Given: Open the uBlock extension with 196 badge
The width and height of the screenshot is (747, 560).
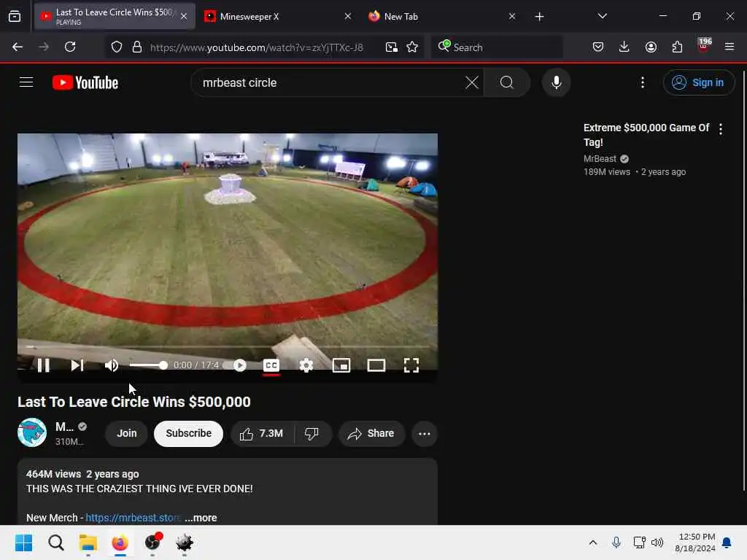Looking at the screenshot, I should pos(704,46).
